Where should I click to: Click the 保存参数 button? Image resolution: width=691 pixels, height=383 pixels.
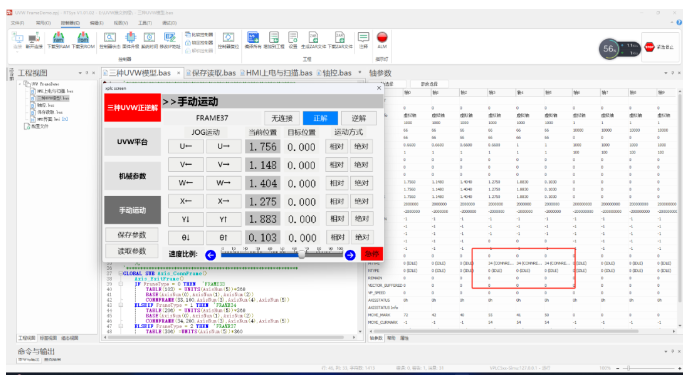point(132,235)
